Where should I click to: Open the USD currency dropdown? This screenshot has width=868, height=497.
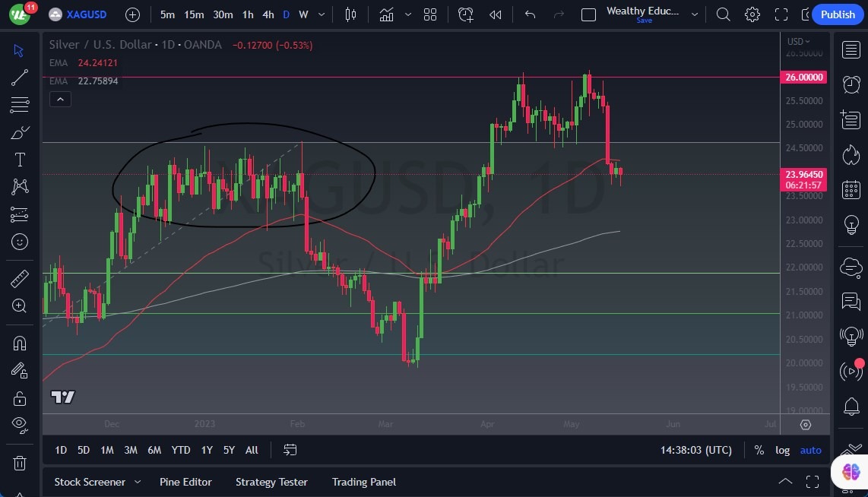pos(798,42)
